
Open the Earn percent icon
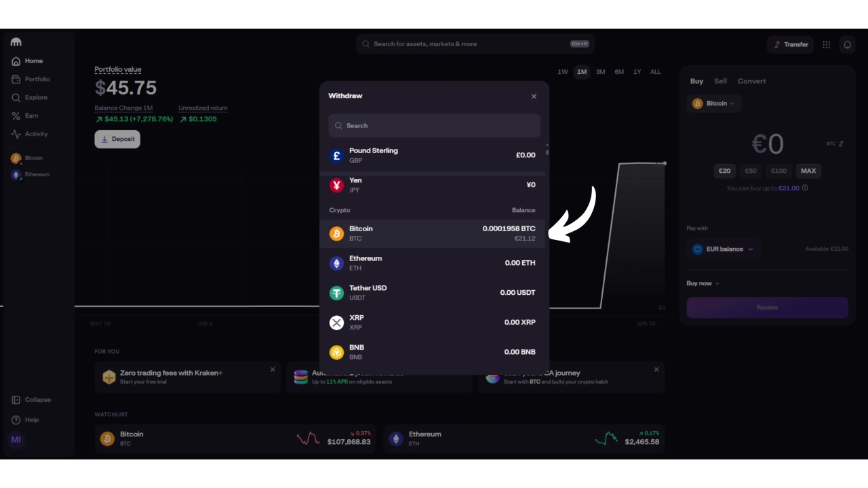(16, 116)
